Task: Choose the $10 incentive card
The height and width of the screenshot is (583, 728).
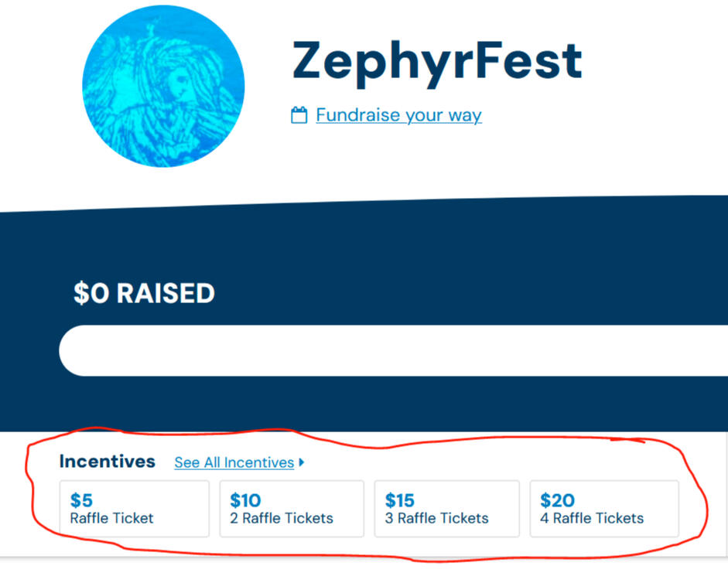Action: click(292, 509)
